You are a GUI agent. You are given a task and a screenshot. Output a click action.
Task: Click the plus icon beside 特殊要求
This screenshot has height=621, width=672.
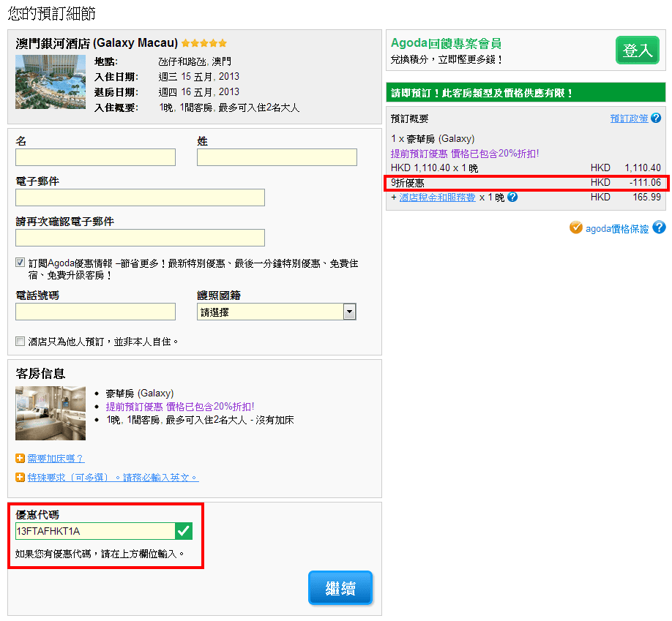pyautogui.click(x=20, y=478)
